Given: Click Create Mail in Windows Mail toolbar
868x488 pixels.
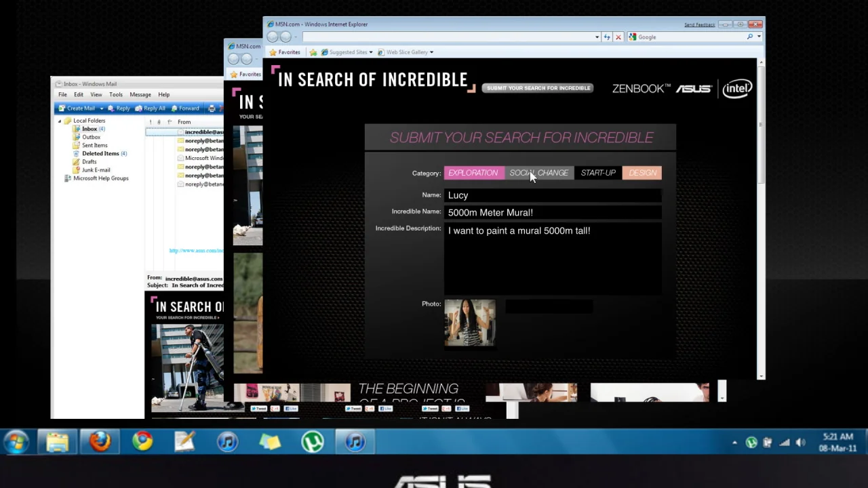Looking at the screenshot, I should [77, 108].
